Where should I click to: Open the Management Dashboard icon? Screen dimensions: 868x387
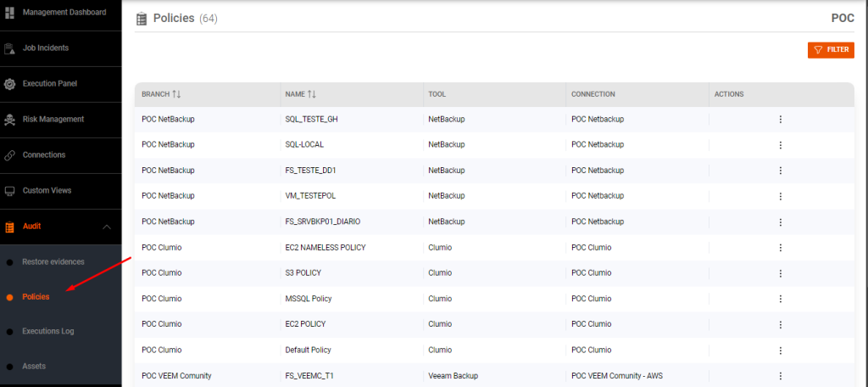pos(9,13)
